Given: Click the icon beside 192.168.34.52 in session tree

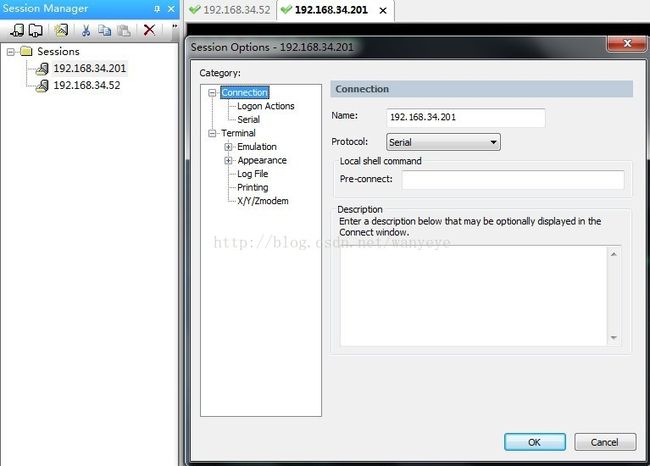Looking at the screenshot, I should 42,85.
